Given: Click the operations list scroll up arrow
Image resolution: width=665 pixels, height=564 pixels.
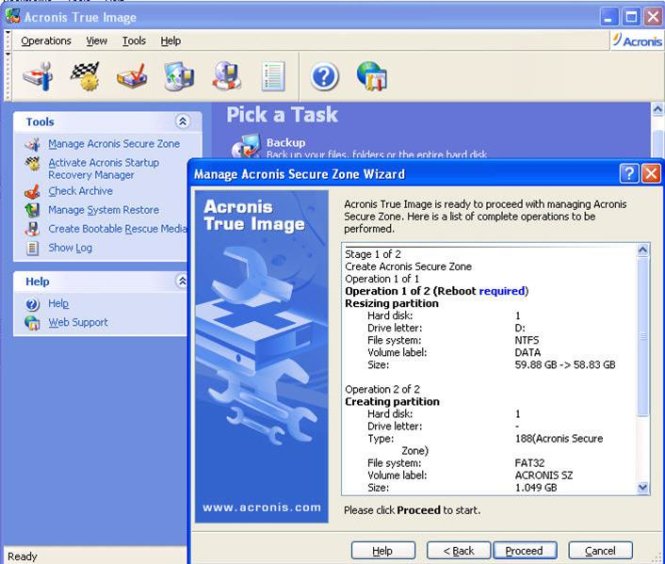Looking at the screenshot, I should 643,250.
